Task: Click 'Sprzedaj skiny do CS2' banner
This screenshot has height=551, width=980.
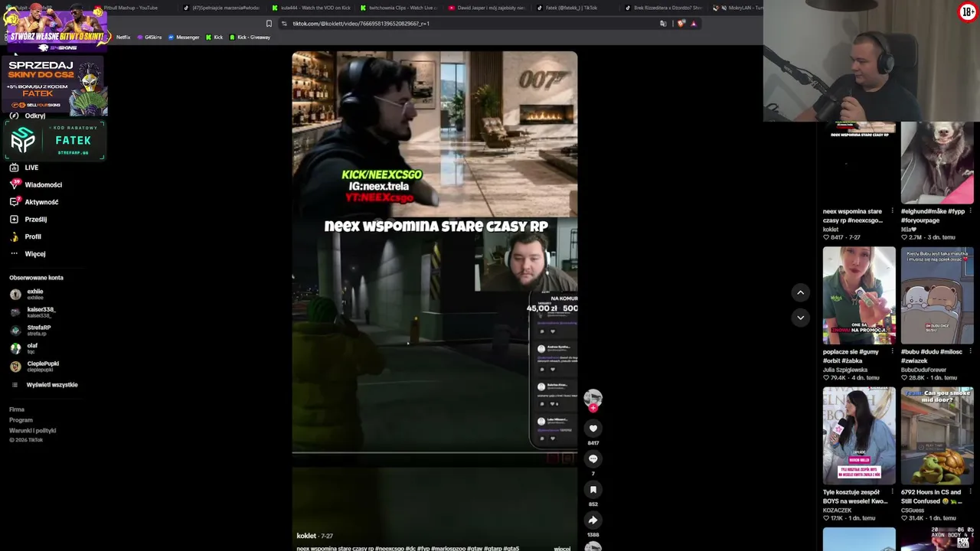Action: (54, 84)
